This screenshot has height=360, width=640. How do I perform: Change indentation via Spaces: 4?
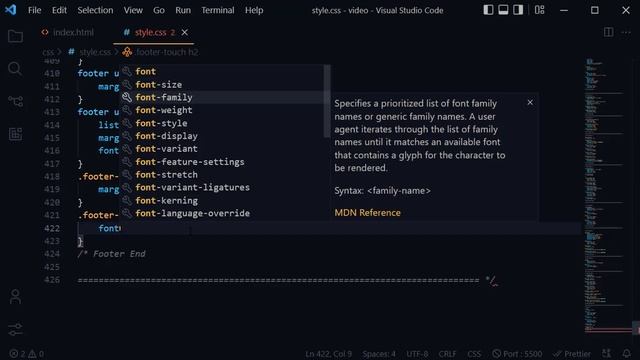pos(379,353)
